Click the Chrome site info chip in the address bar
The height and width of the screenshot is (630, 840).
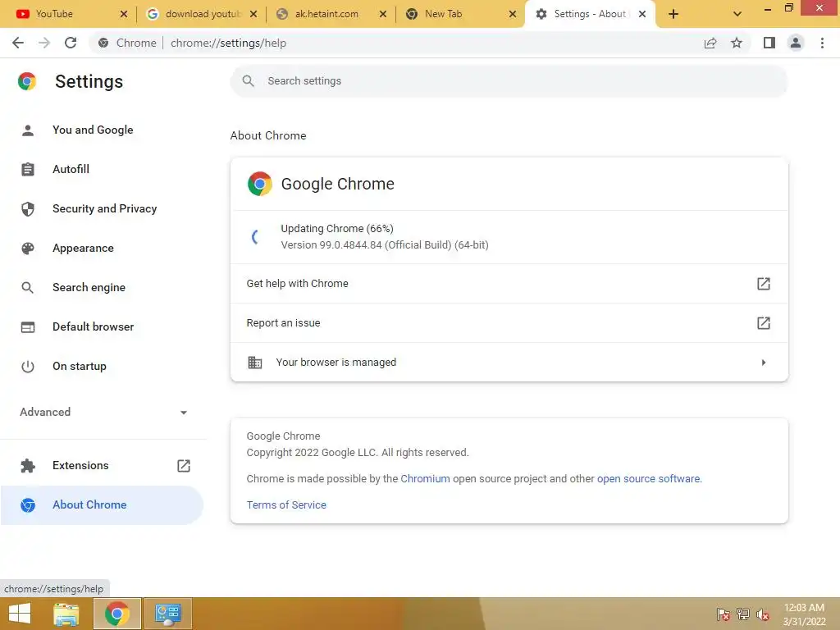(127, 43)
